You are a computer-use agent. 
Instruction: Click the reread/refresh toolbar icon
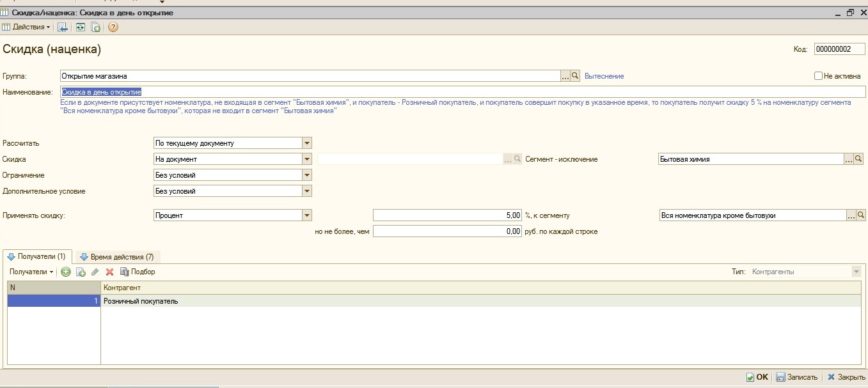click(x=80, y=27)
